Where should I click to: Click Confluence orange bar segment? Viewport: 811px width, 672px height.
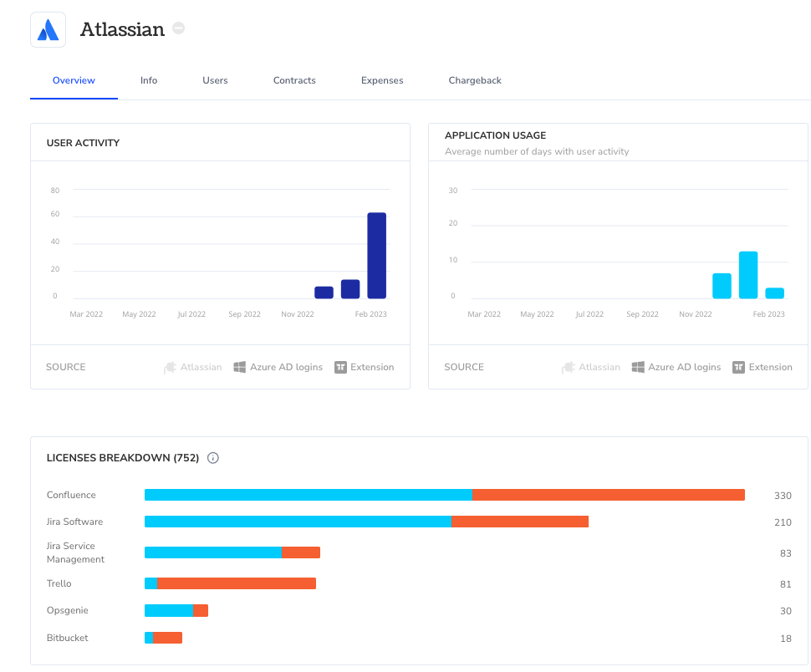[609, 495]
